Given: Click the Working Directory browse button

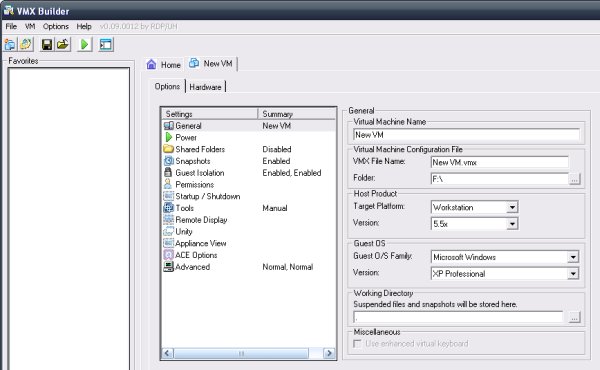Looking at the screenshot, I should coord(574,317).
